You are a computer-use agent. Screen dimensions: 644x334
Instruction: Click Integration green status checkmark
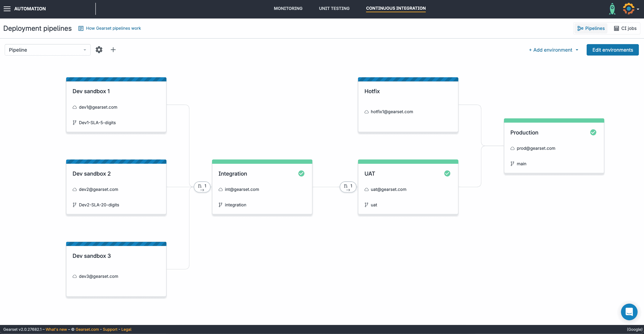coord(301,173)
